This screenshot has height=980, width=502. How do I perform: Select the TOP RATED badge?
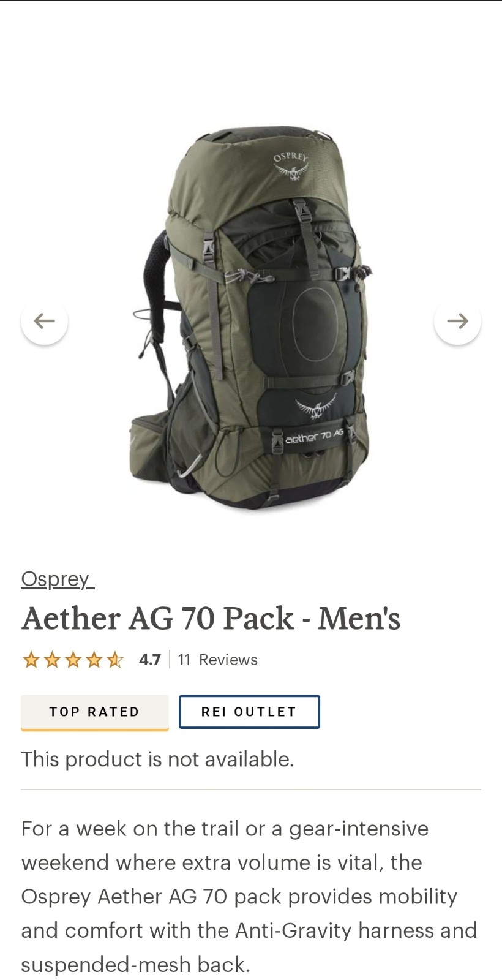(95, 712)
